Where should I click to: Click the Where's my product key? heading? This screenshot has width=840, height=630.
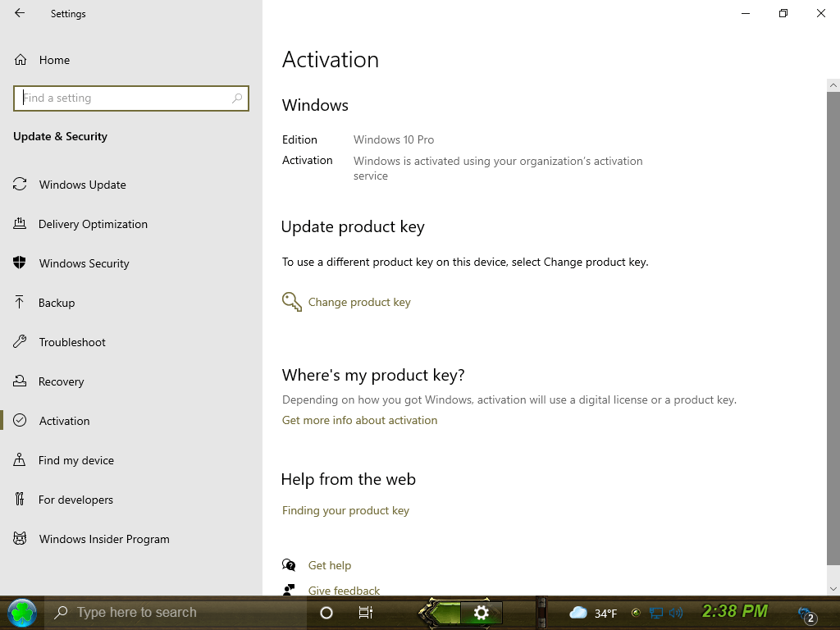click(x=373, y=375)
